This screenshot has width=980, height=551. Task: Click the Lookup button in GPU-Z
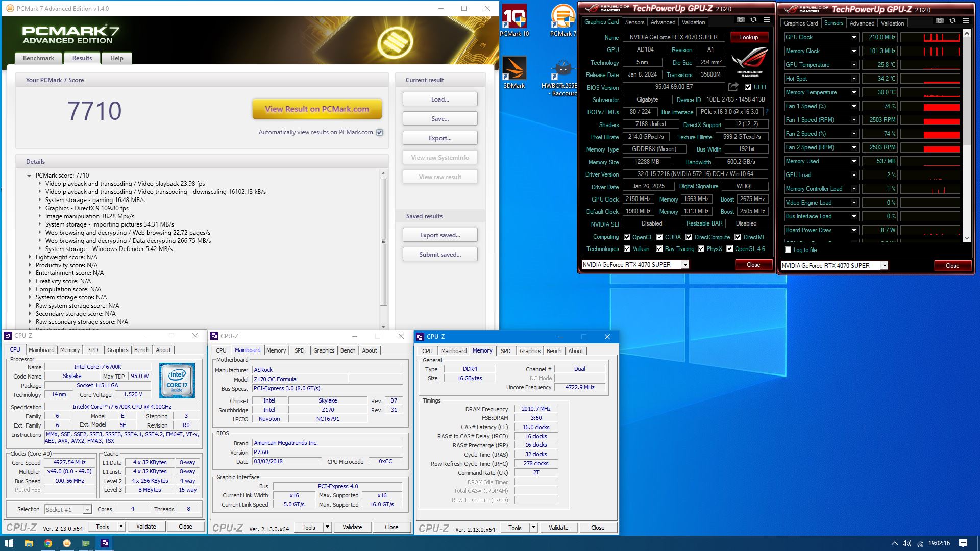click(x=749, y=37)
